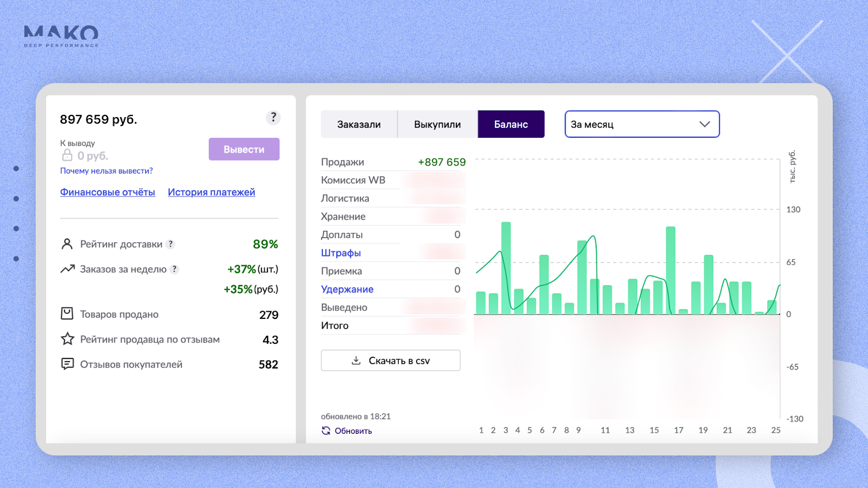This screenshot has height=488, width=868.
Task: Click the download icon in Скачать в csv
Action: click(x=356, y=361)
